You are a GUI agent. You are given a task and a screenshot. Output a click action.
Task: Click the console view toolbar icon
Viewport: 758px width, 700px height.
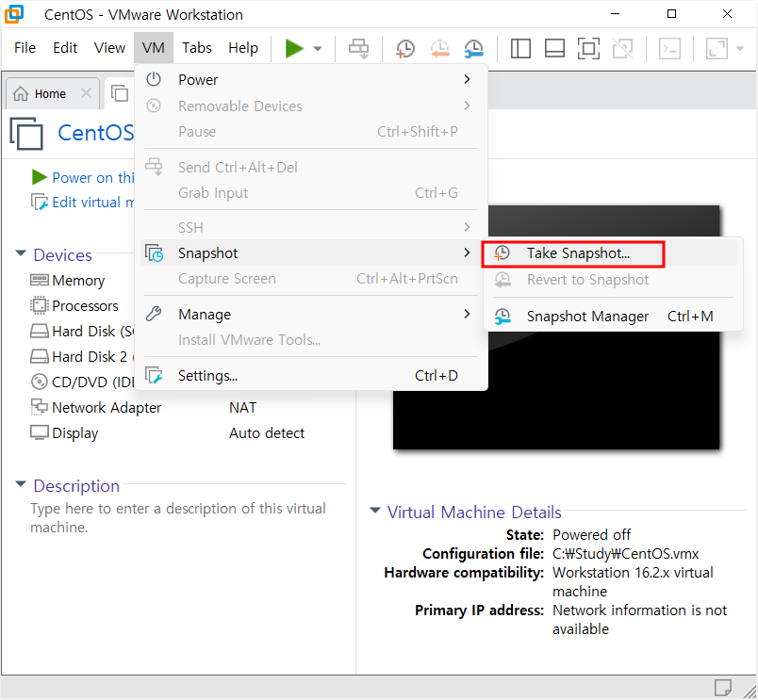coord(670,48)
